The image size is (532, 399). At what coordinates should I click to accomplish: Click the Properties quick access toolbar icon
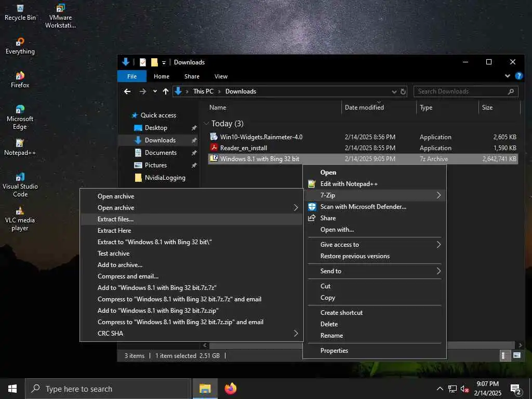(x=143, y=62)
